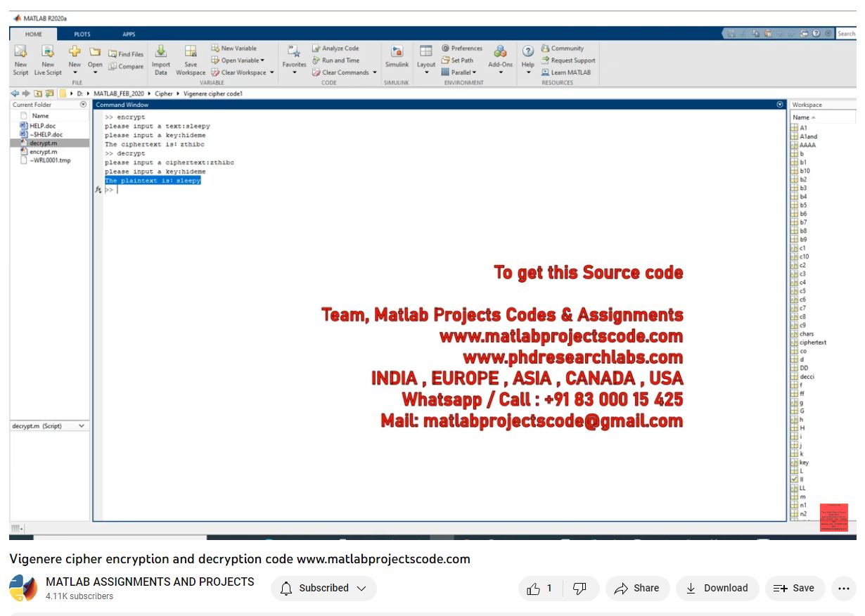This screenshot has width=865, height=616.
Task: Click the New Script icon
Action: (x=21, y=51)
